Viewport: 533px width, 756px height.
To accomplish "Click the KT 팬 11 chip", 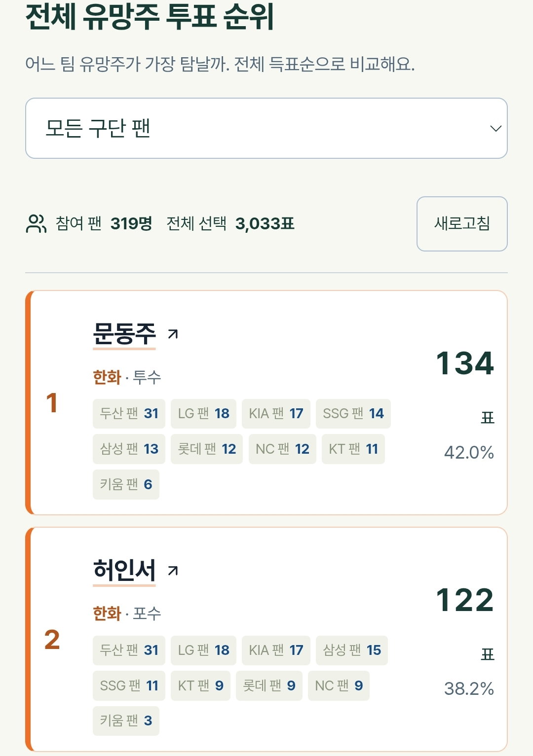I will 353,449.
